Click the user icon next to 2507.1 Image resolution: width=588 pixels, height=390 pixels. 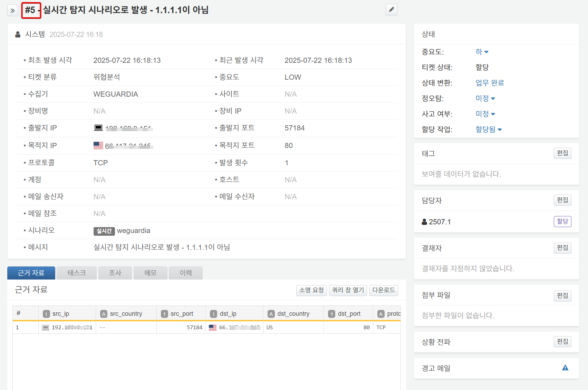pos(424,222)
